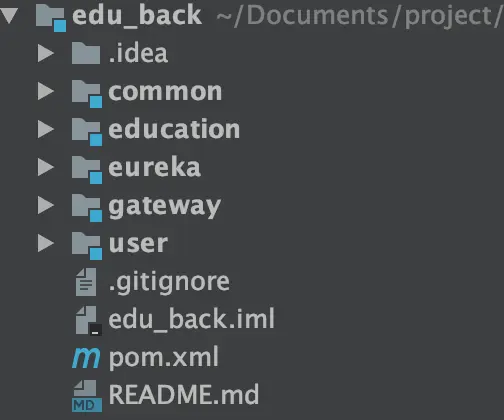Expand the common module arrow
The height and width of the screenshot is (420, 504).
[x=46, y=91]
